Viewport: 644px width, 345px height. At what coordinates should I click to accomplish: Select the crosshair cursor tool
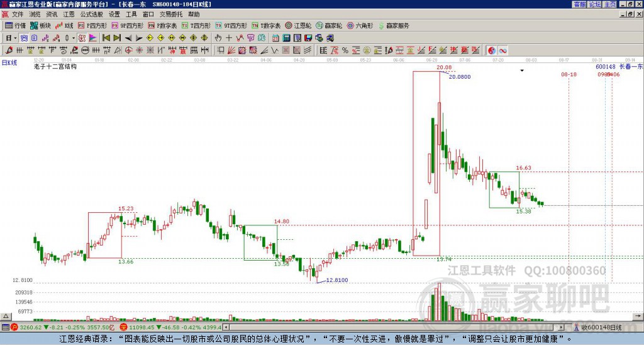pyautogui.click(x=229, y=38)
